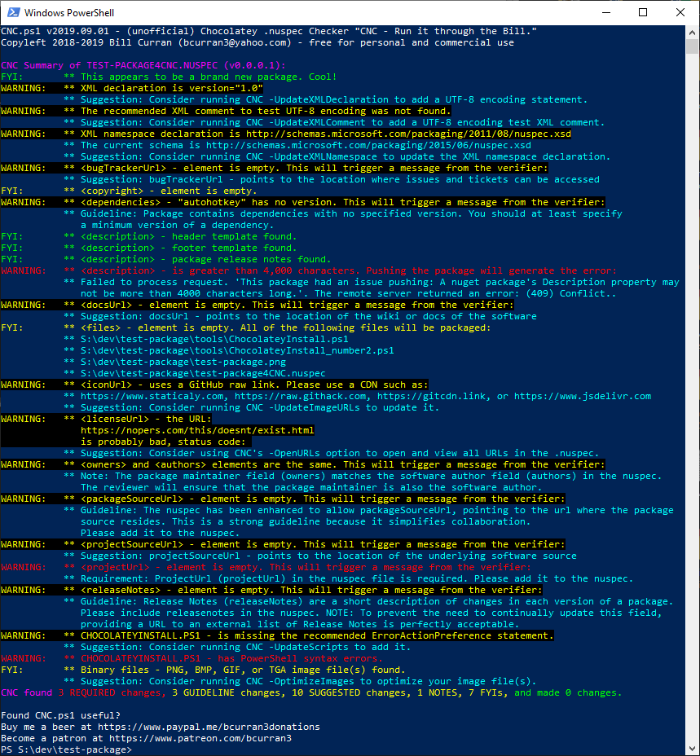The image size is (700, 756).
Task: Click the 'PS S:\dev\test-package>' prompt
Action: 66,749
